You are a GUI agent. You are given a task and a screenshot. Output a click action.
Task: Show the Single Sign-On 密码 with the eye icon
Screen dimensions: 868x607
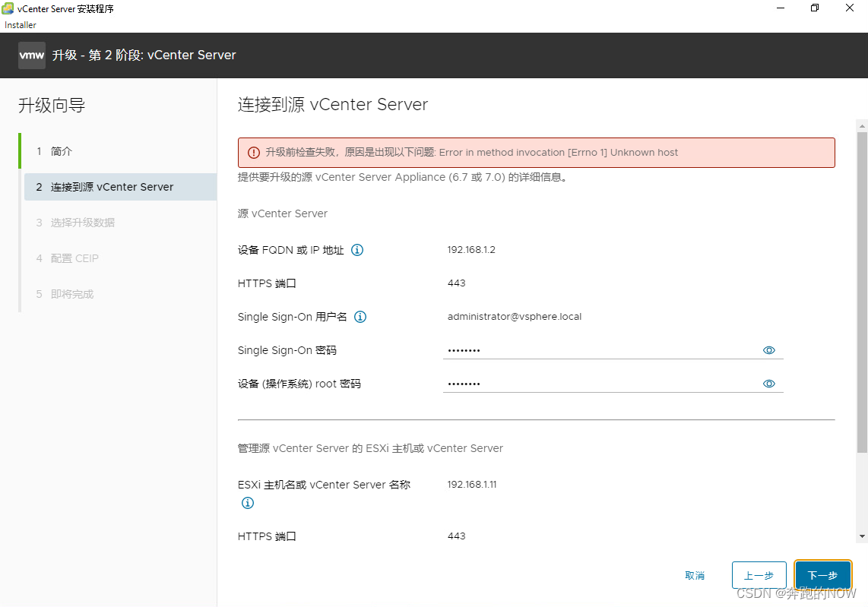point(769,350)
